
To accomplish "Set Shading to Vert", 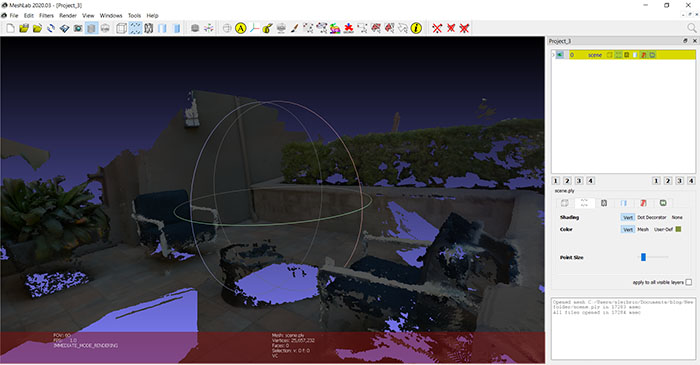I will pyautogui.click(x=628, y=217).
